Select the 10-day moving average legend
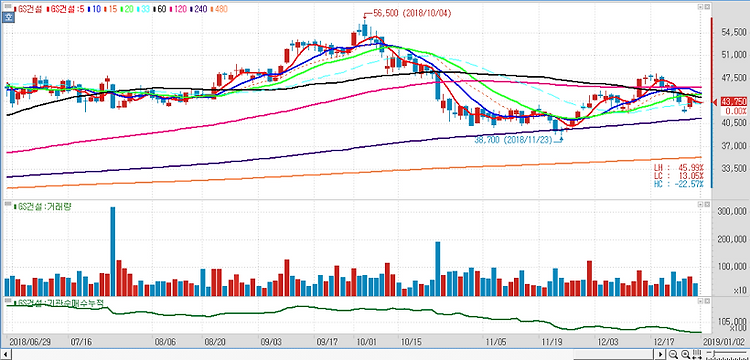Image resolution: width=750 pixels, height=360 pixels. (94, 9)
